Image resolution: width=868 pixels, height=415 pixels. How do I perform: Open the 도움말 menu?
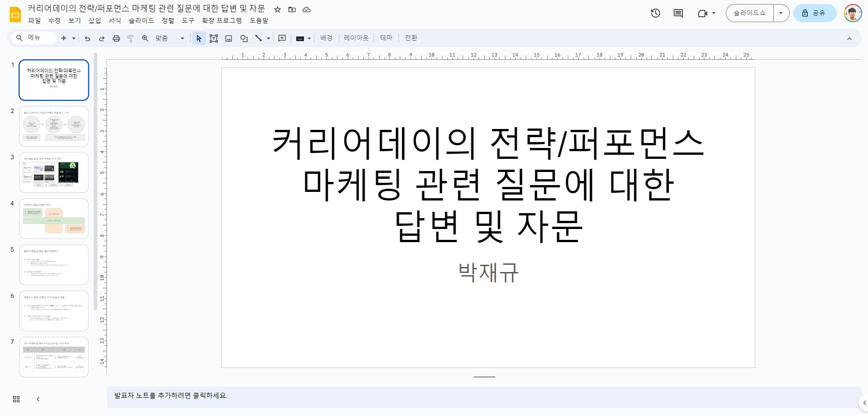coord(259,21)
